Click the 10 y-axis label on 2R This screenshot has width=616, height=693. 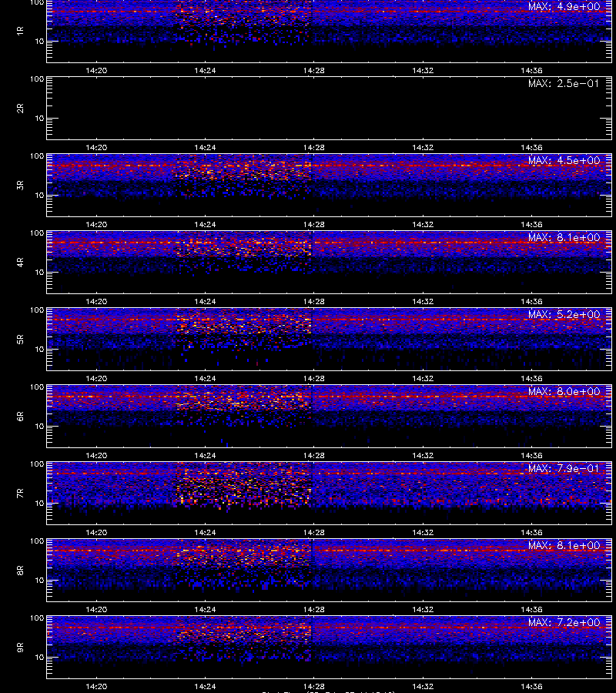(39, 118)
